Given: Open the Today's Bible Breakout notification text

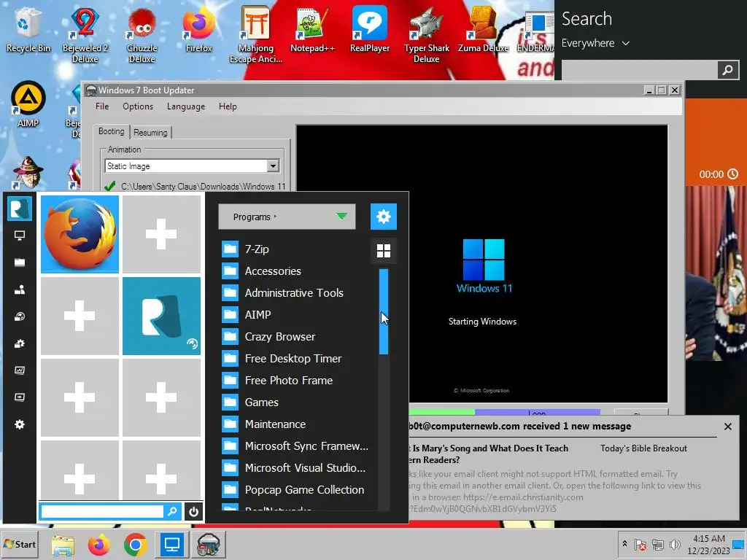Looking at the screenshot, I should (643, 448).
